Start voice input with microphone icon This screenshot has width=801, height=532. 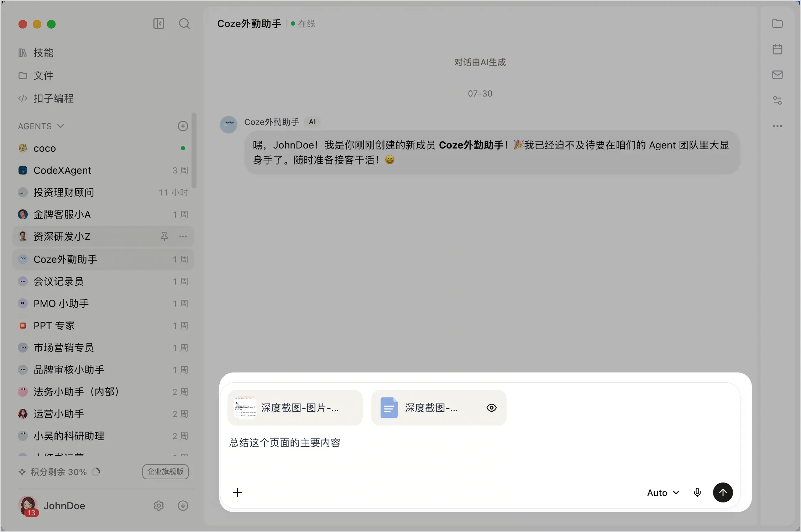(x=697, y=492)
